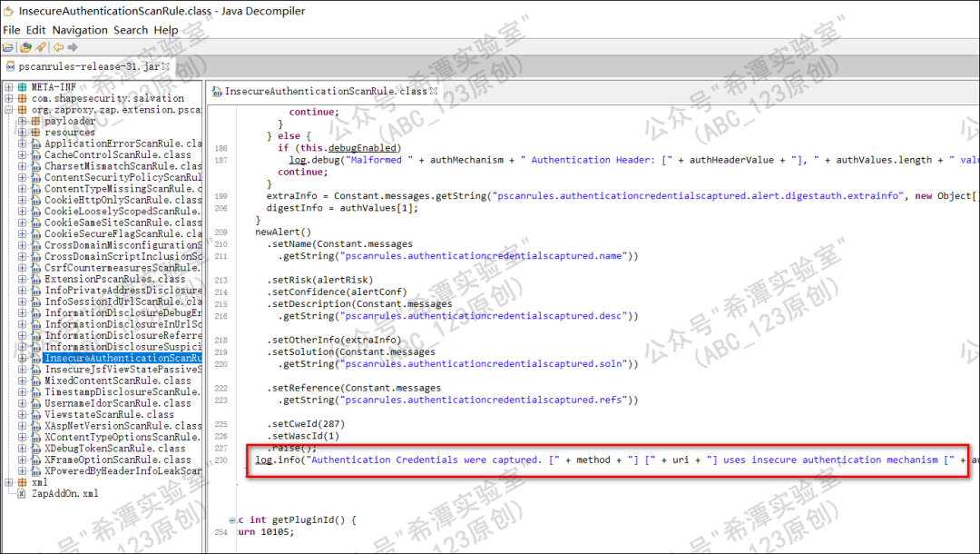Screen dimensions: 980x554
Task: Close the pscanrules-release-31.jar tab
Action: coord(166,65)
